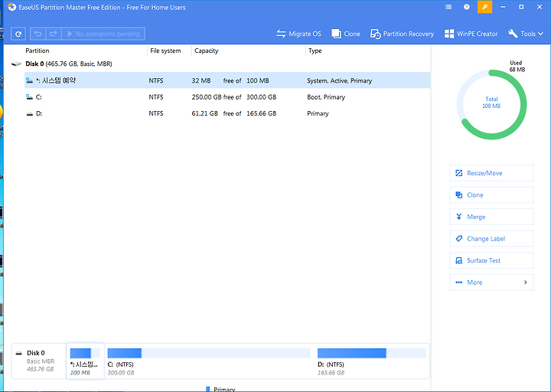Click the Merge arrows icon
The image size is (551, 392).
459,217
